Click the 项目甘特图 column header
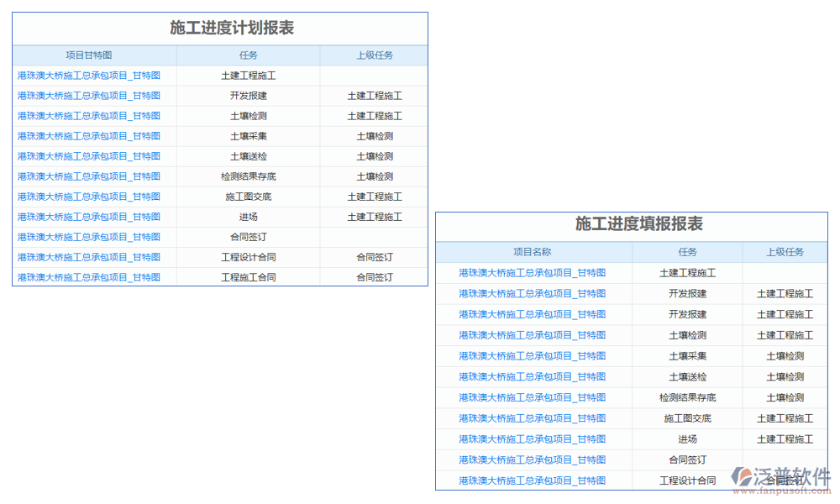Viewport: 840px width, 504px height. (x=89, y=55)
